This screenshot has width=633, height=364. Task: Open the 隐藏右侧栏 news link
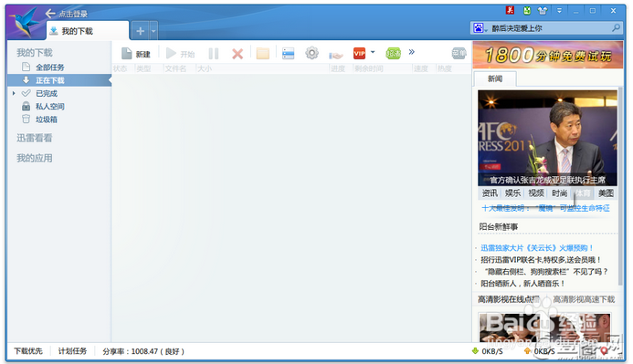click(546, 272)
